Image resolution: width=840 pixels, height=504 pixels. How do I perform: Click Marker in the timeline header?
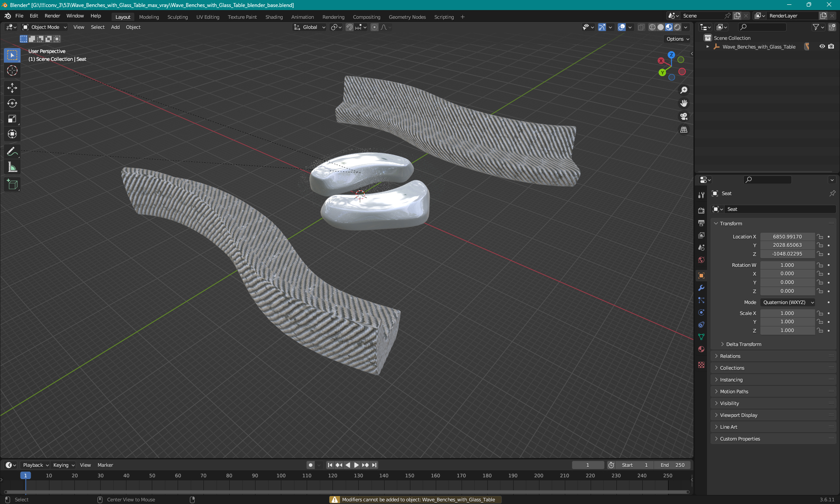(105, 465)
